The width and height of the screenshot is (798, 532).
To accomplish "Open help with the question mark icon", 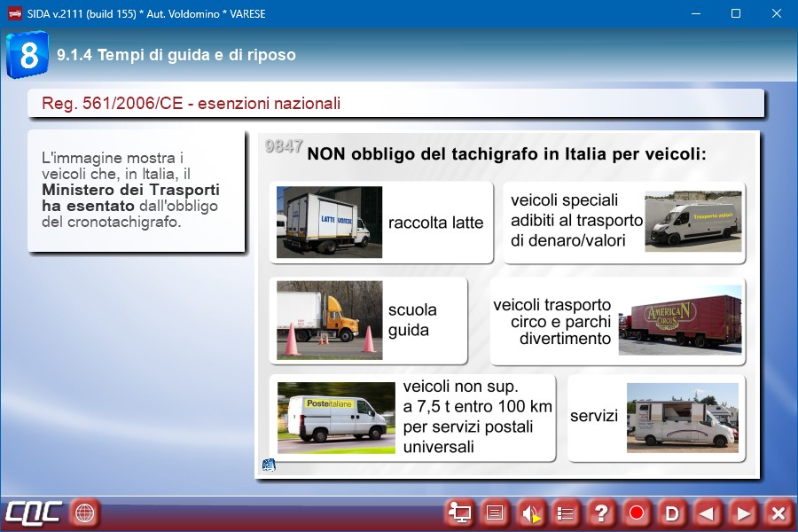I will 601,512.
